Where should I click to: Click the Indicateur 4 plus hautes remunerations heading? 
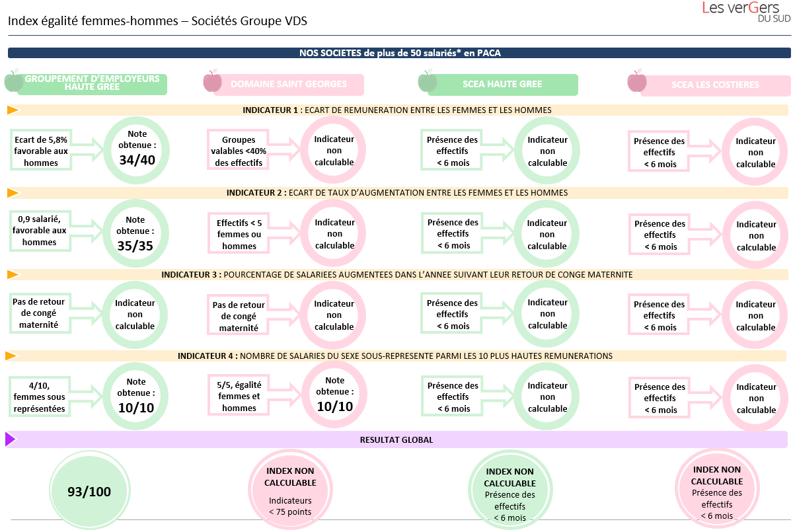(x=397, y=356)
